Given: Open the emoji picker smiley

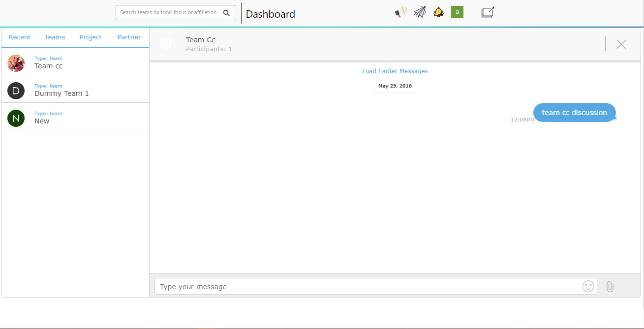Looking at the screenshot, I should [588, 286].
